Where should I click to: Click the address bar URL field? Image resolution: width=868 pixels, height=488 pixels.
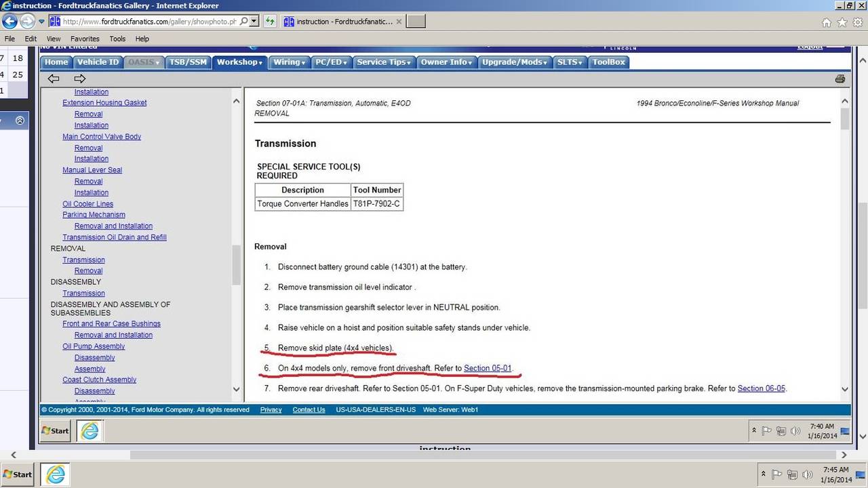(149, 21)
